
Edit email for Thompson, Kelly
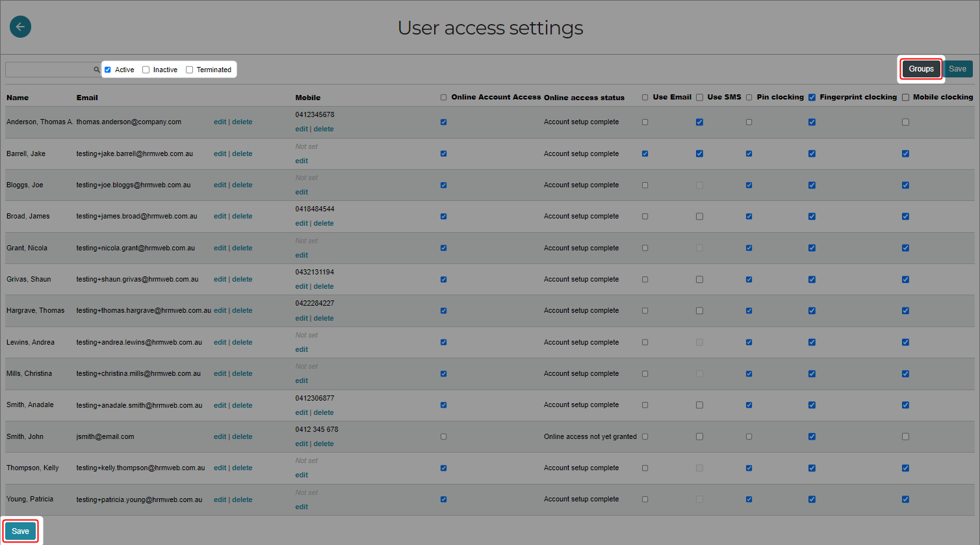click(220, 468)
